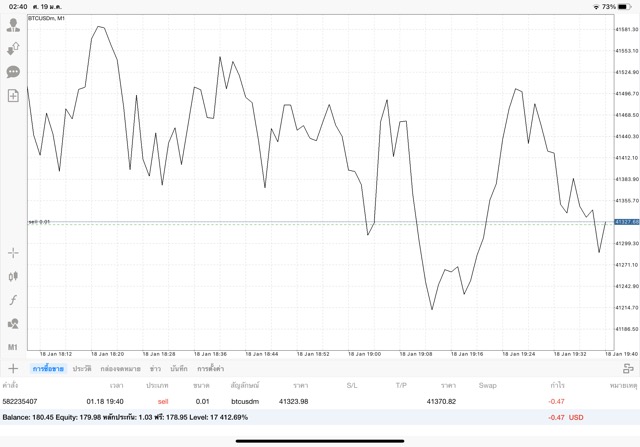Select the กล่องจดหมาย tab
640x447 pixels.
(x=120, y=369)
